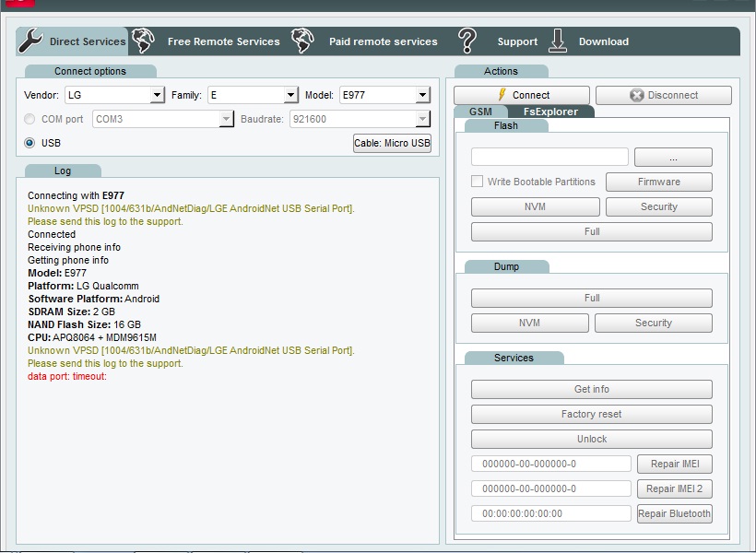Expand the Family dropdown showing E
Image resolution: width=756 pixels, height=553 pixels.
click(x=290, y=95)
